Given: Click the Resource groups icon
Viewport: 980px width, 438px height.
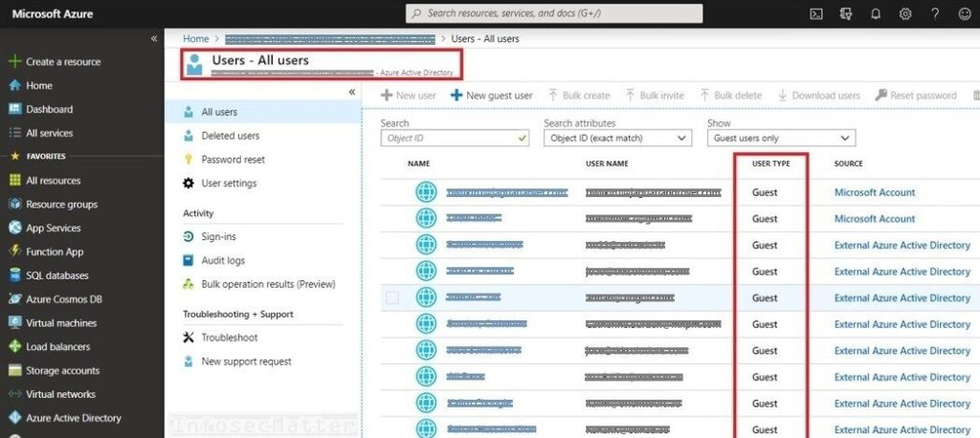Looking at the screenshot, I should click(x=15, y=205).
